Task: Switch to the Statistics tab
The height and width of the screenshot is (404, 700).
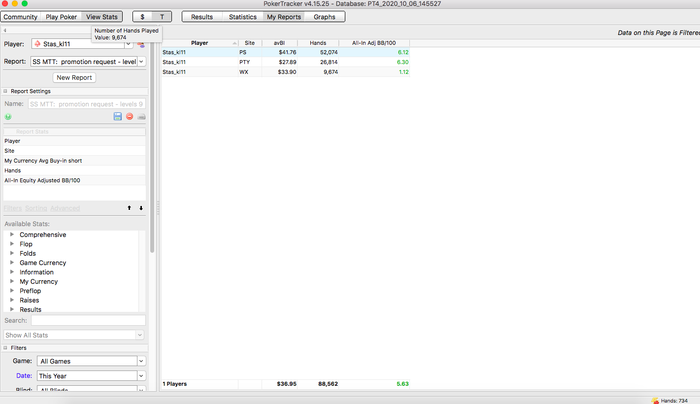Action: [242, 17]
